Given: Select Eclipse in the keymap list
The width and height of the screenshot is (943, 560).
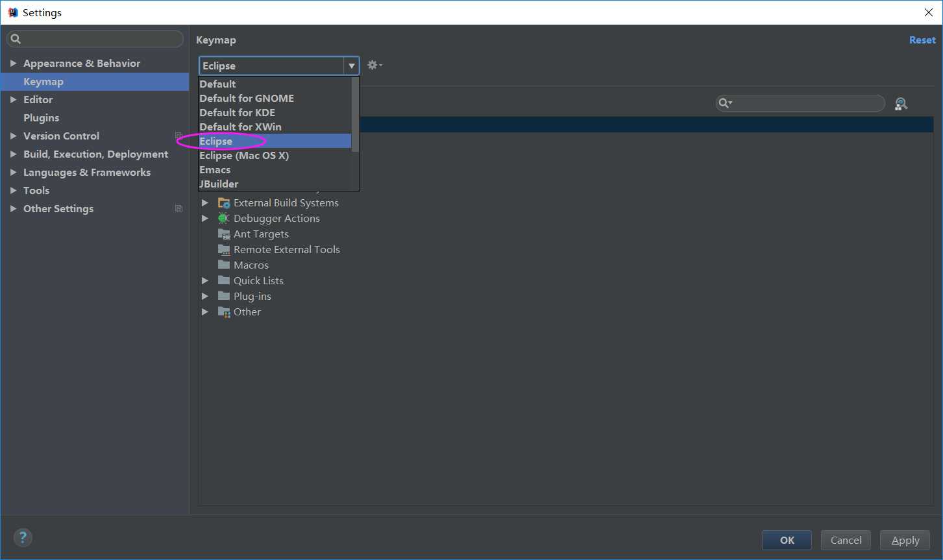Looking at the screenshot, I should (275, 141).
